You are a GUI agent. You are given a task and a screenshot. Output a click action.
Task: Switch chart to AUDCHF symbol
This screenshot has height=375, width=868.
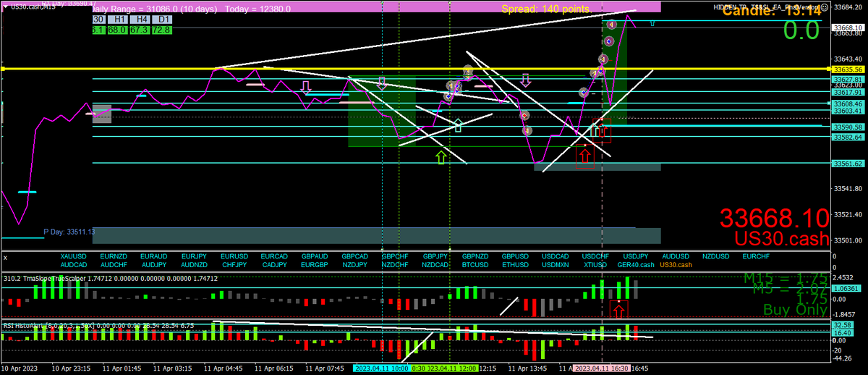pyautogui.click(x=114, y=265)
